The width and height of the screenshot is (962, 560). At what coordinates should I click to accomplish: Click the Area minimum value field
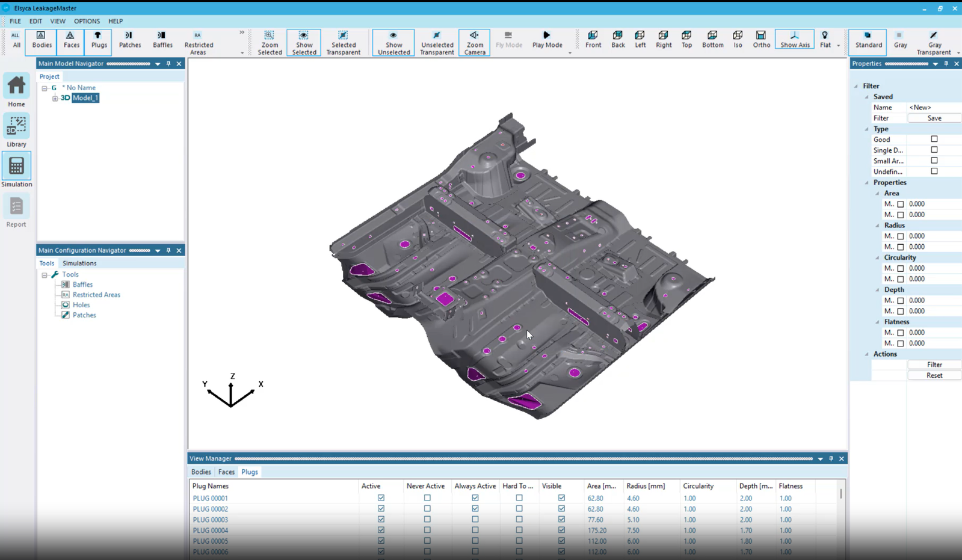point(934,204)
